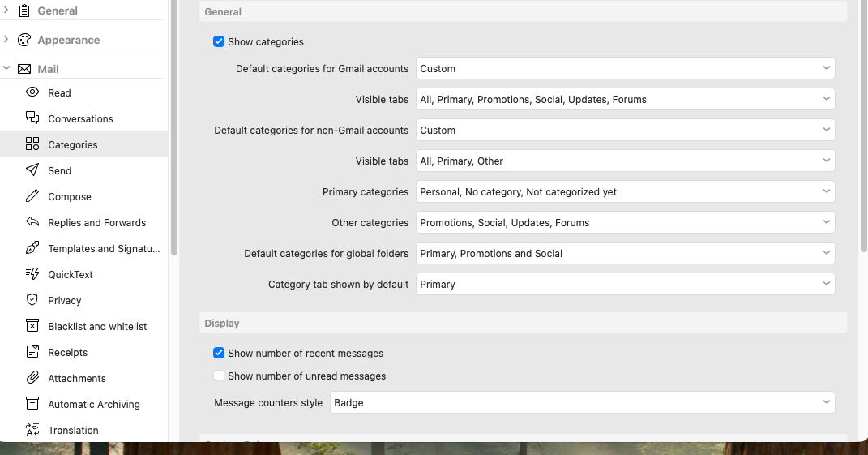Open the Message counters style dropdown
This screenshot has width=868, height=455.
point(582,402)
